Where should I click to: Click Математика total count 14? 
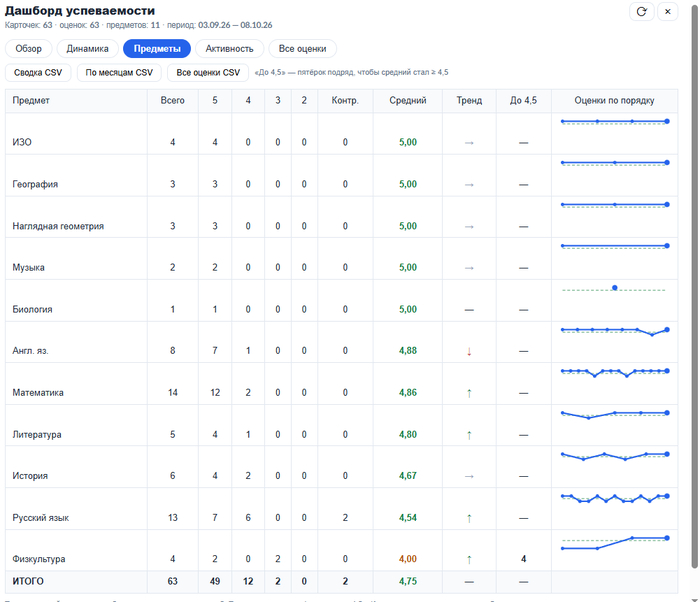[172, 393]
